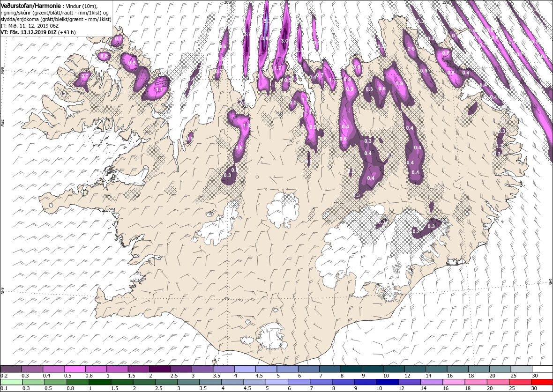Click the '3.0' precipitation value label
Viewport: 553px width, 392px height.
pyautogui.click(x=285, y=41)
